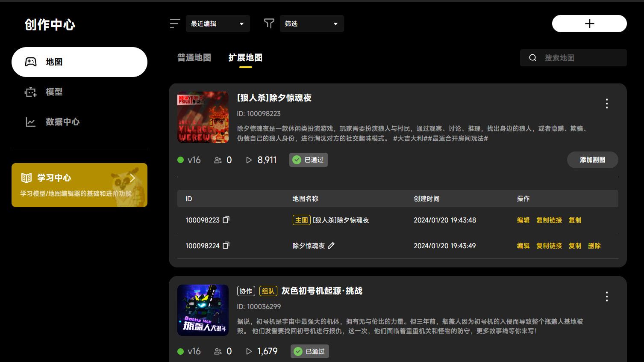The image size is (644, 362).
Task: Click 删除 for map 100098224
Action: point(594,246)
